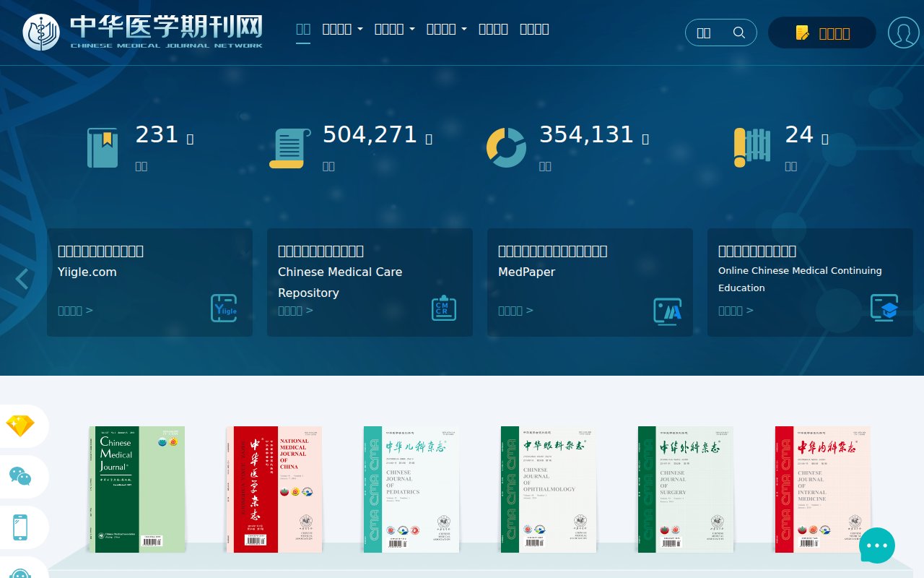Click the yellow-text button with pencil icon

tap(822, 33)
